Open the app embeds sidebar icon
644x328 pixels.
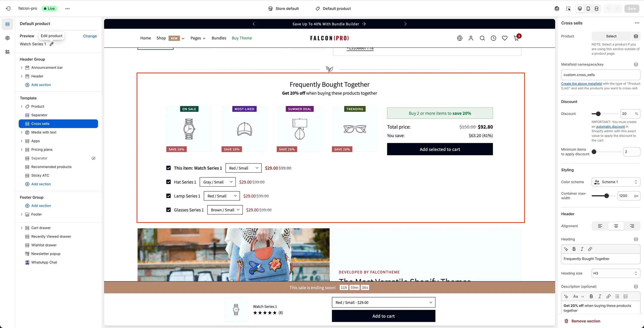tap(8, 52)
